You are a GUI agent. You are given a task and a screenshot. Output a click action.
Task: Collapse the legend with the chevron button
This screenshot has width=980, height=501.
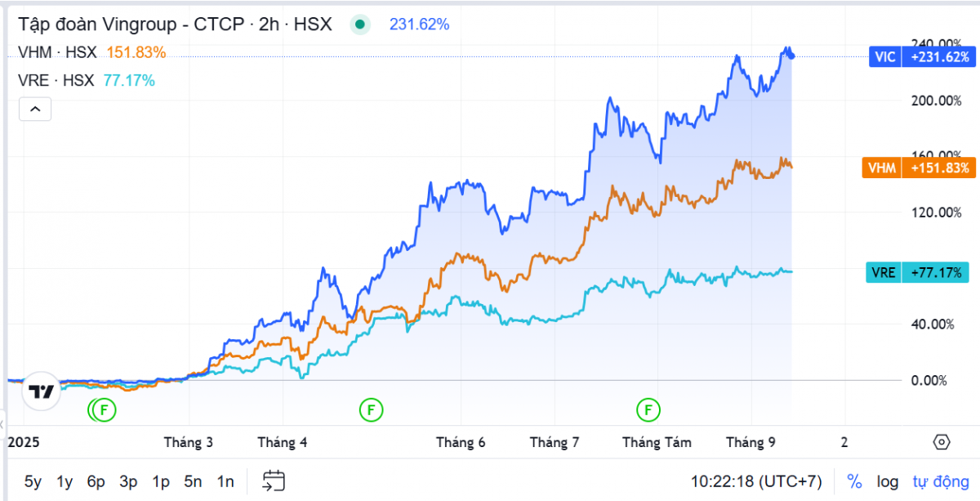(35, 109)
